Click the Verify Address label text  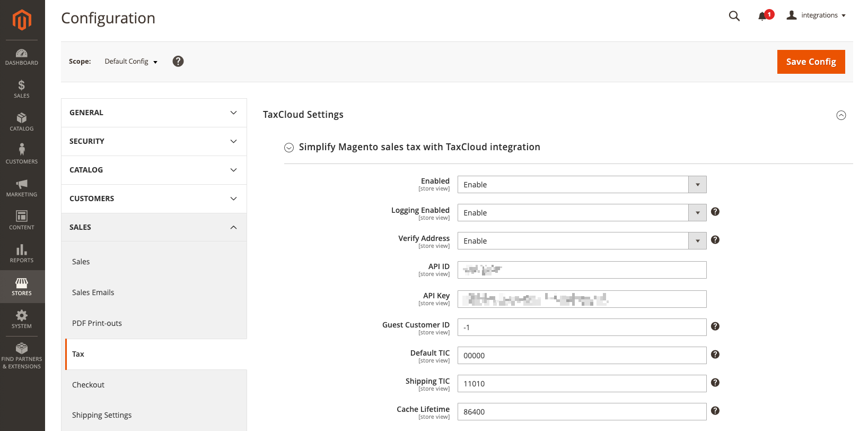click(x=424, y=238)
